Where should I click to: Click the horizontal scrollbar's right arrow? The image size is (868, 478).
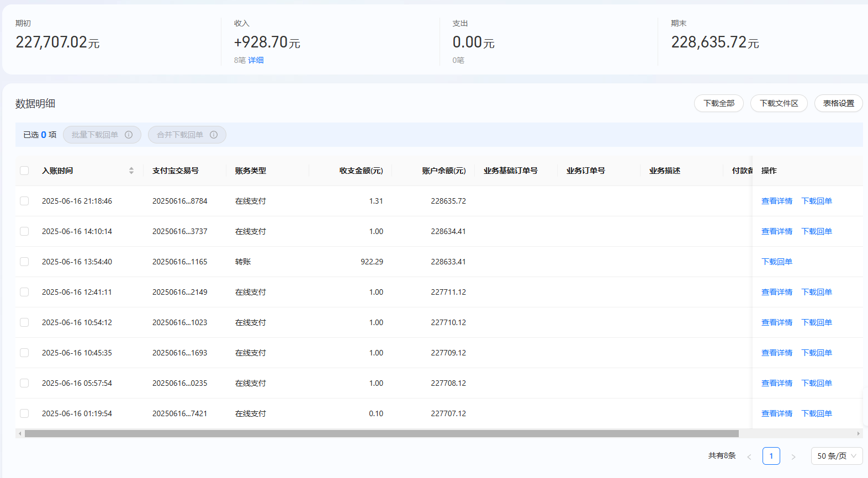(x=858, y=434)
